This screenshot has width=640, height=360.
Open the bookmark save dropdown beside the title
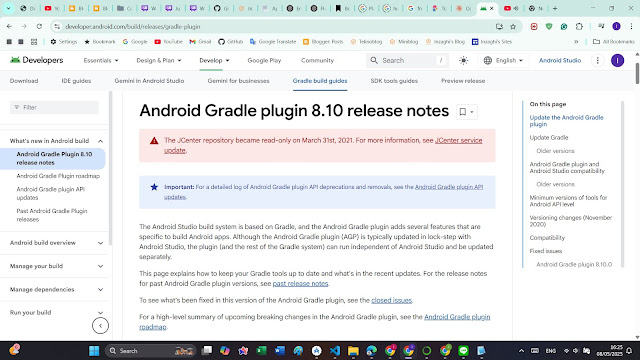coord(467,112)
